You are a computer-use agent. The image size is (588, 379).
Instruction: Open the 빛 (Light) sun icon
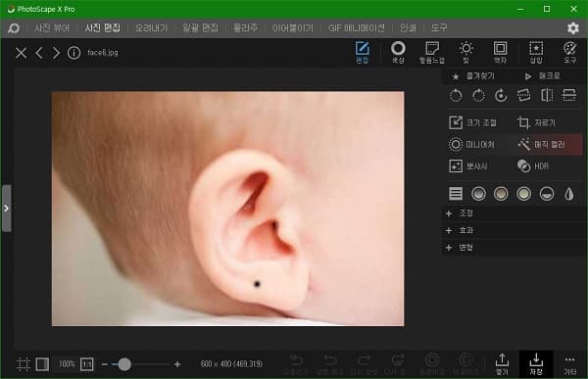(x=466, y=53)
